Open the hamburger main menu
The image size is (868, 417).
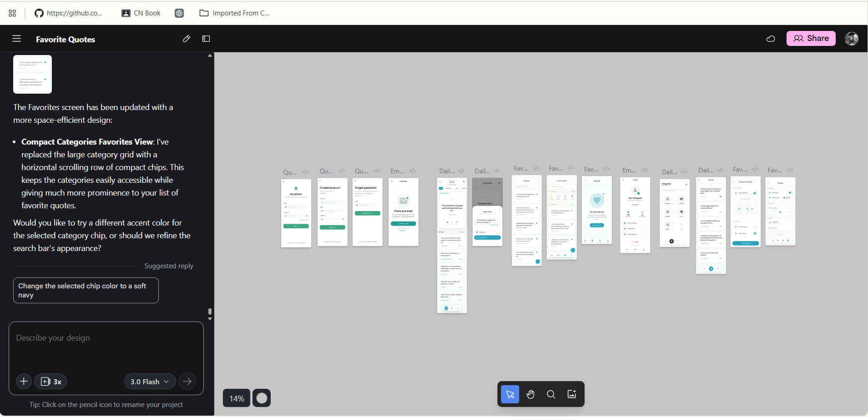pyautogui.click(x=16, y=39)
